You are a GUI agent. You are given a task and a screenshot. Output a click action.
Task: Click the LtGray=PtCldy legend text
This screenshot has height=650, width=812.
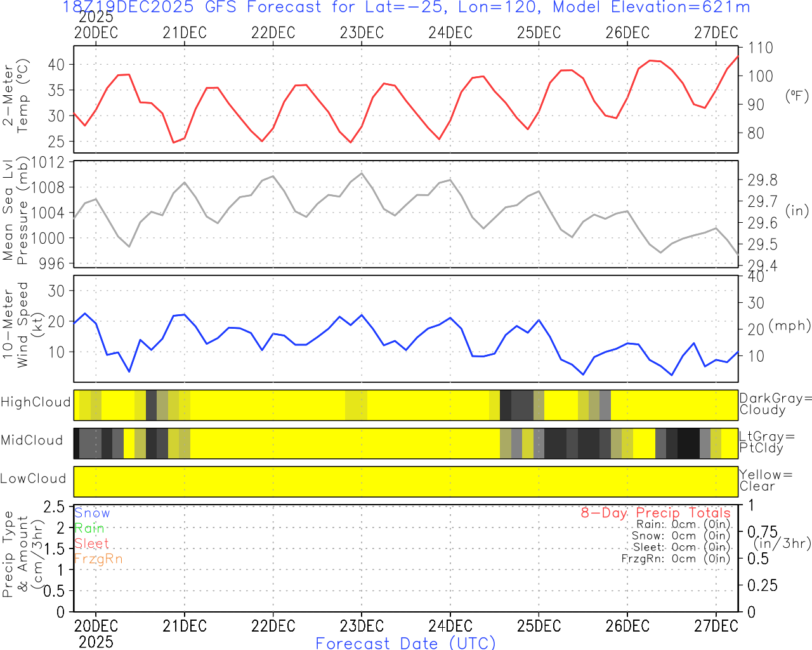(766, 442)
